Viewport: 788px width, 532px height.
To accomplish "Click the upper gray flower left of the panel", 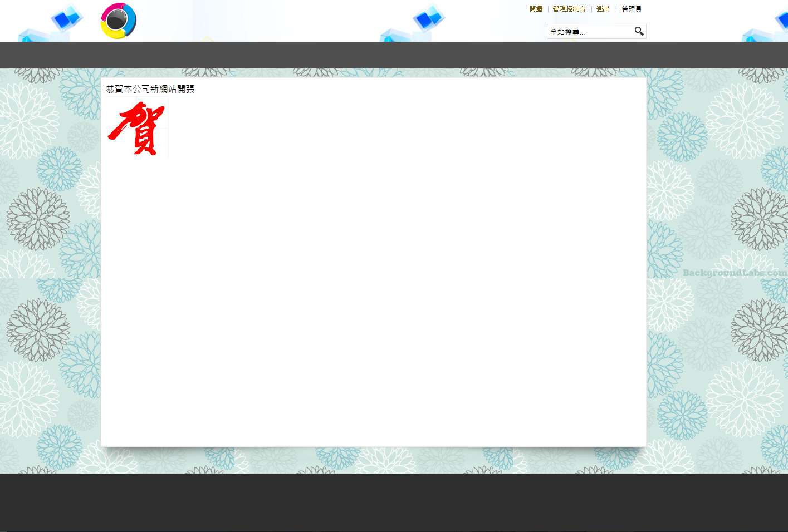I will tap(38, 219).
